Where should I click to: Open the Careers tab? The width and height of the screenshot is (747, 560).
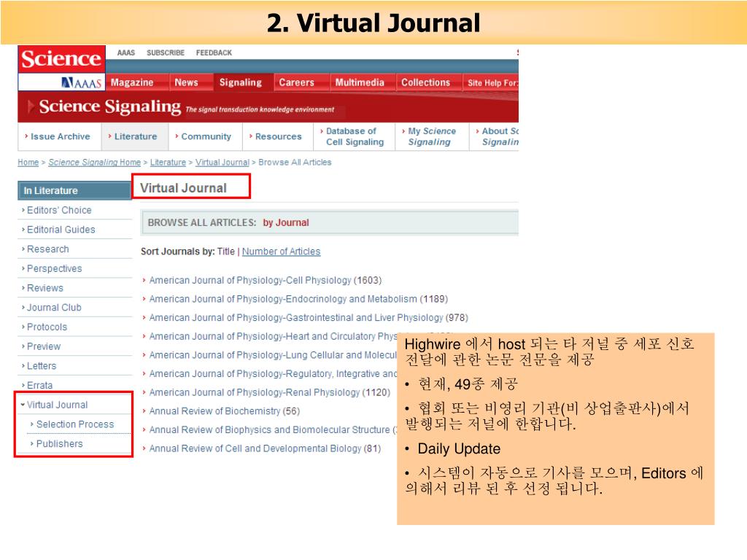(x=296, y=82)
